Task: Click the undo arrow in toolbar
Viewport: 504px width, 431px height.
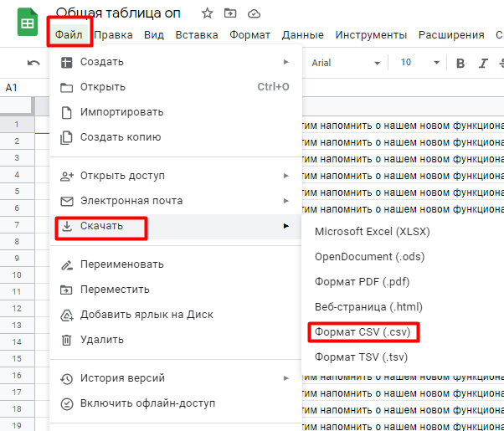Action: (33, 63)
